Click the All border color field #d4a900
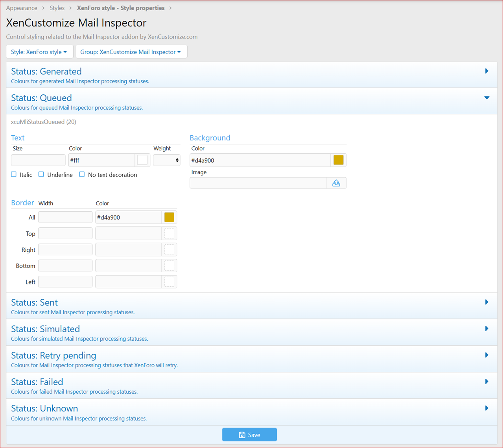The width and height of the screenshot is (503, 448). coord(129,217)
